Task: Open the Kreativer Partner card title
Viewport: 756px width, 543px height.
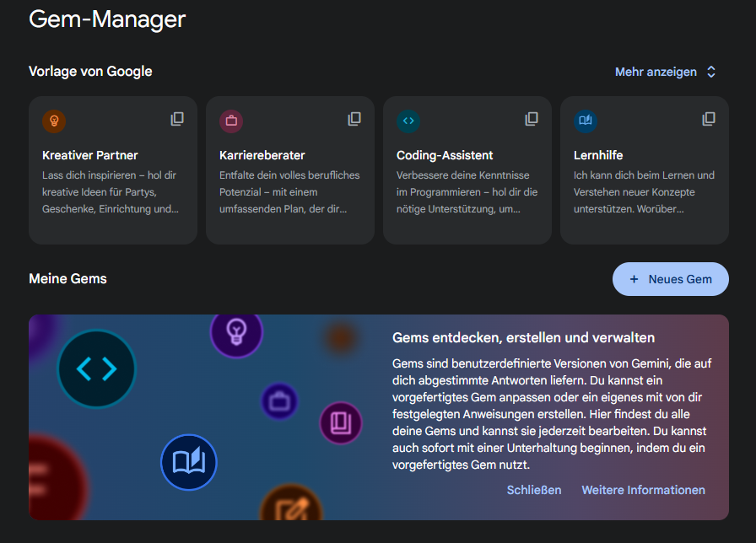Action: pyautogui.click(x=90, y=155)
